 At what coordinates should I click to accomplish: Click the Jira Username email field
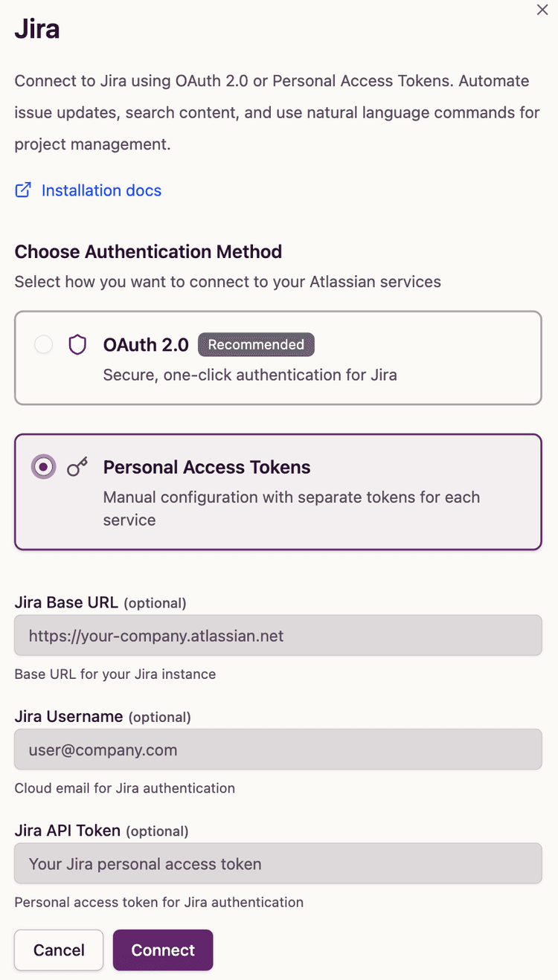[278, 749]
